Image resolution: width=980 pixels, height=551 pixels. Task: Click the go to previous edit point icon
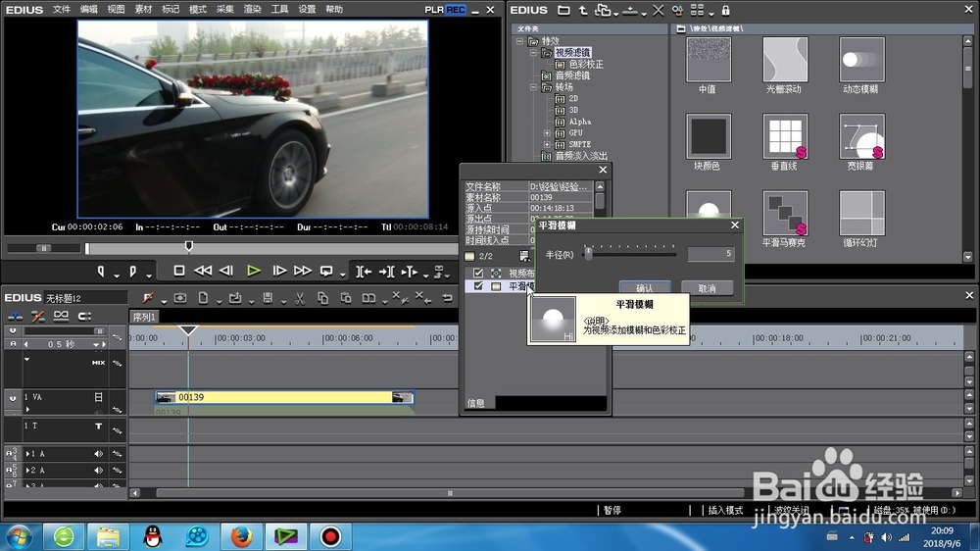coord(364,271)
